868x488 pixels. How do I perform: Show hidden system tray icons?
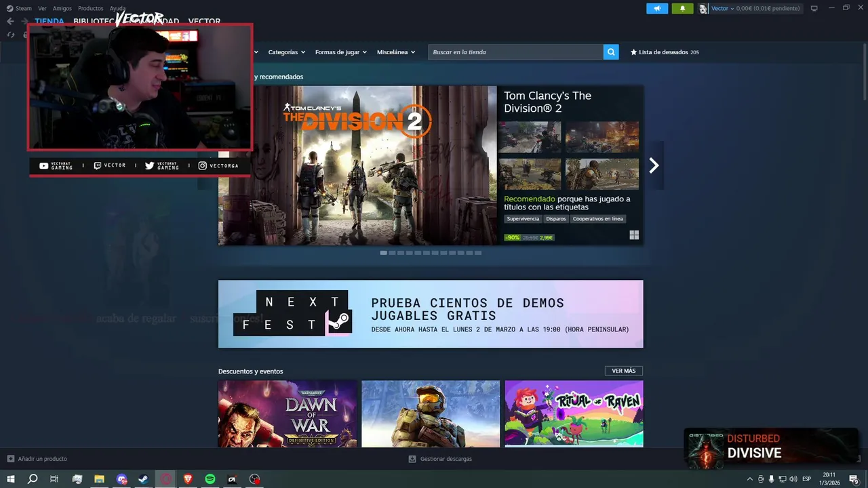tap(749, 479)
